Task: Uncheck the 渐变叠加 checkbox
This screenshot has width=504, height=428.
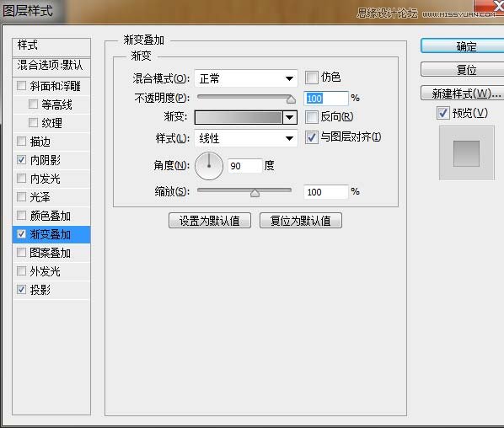Action: tap(22, 234)
